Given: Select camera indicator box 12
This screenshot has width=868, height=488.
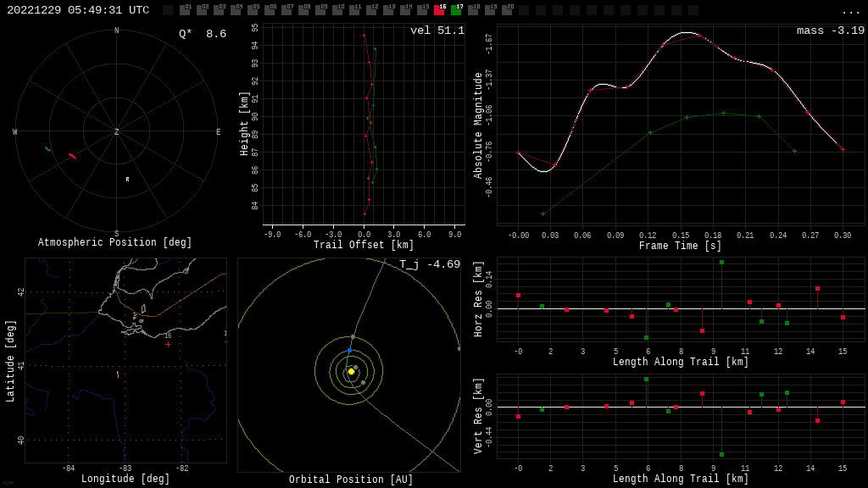Looking at the screenshot, I should pos(371,10).
